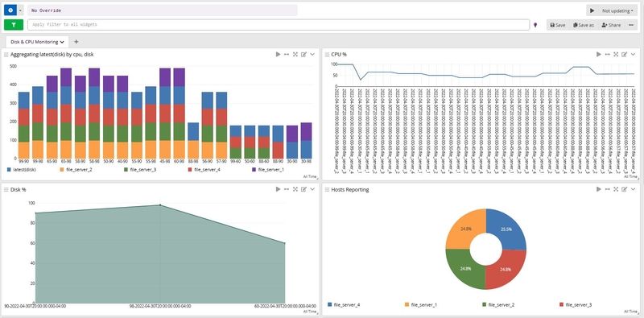Start dashboard updates with the top play button
644x318 pixels.
pos(592,10)
